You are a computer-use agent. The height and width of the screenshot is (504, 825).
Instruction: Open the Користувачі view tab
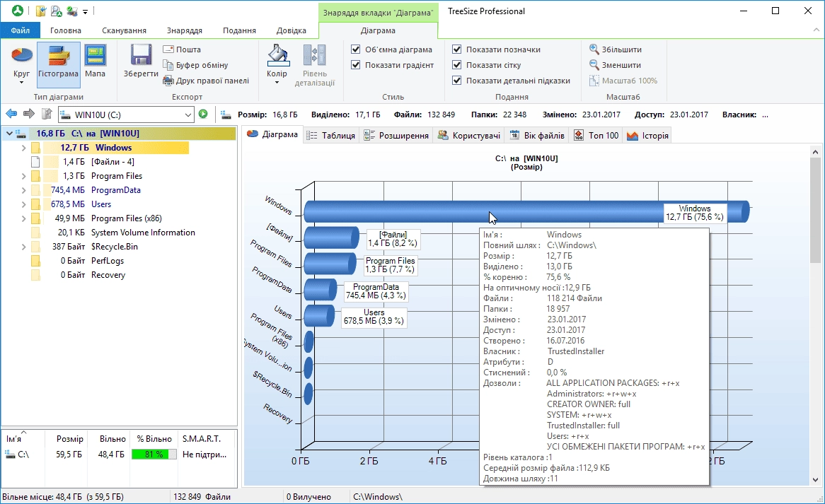coord(468,136)
